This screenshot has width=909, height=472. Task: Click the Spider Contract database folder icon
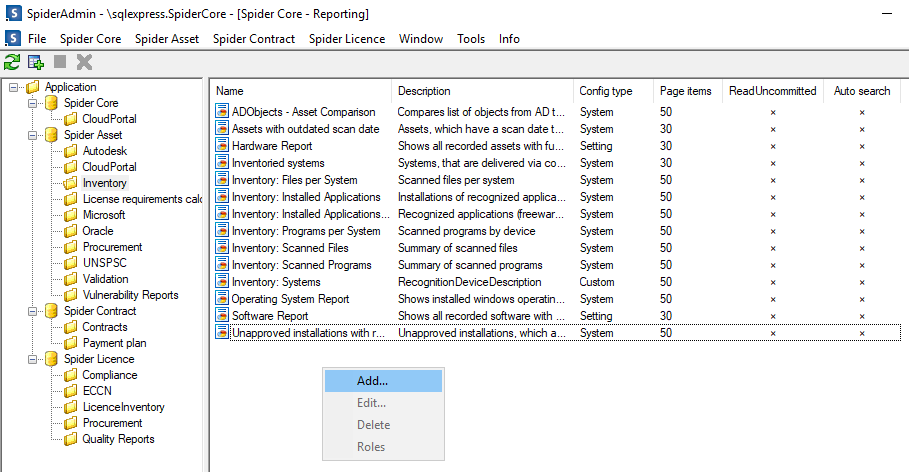52,311
